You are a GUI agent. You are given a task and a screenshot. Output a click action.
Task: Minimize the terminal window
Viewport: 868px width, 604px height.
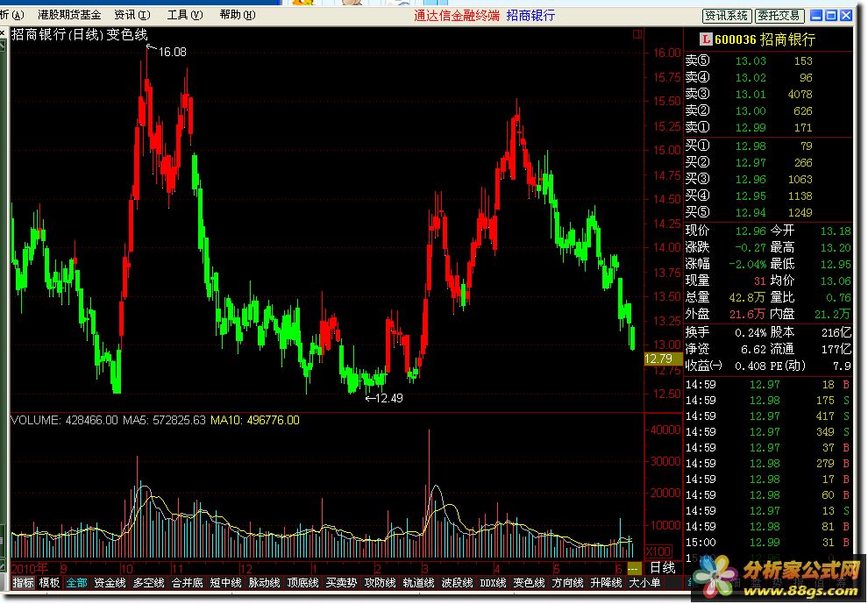tap(816, 16)
